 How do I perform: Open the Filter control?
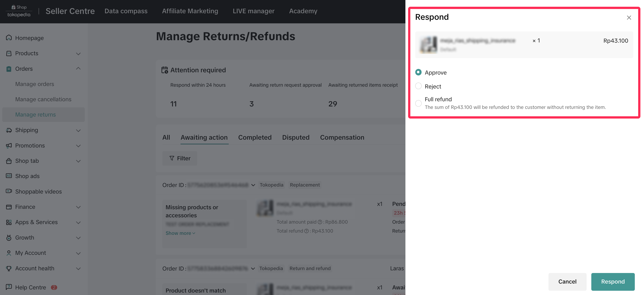pos(180,158)
